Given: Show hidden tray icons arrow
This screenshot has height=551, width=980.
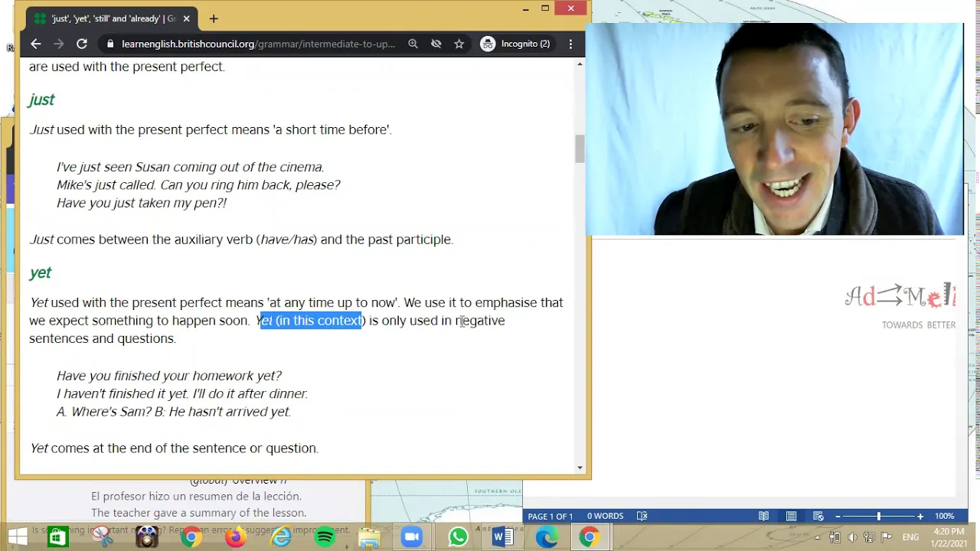Looking at the screenshot, I should point(818,537).
